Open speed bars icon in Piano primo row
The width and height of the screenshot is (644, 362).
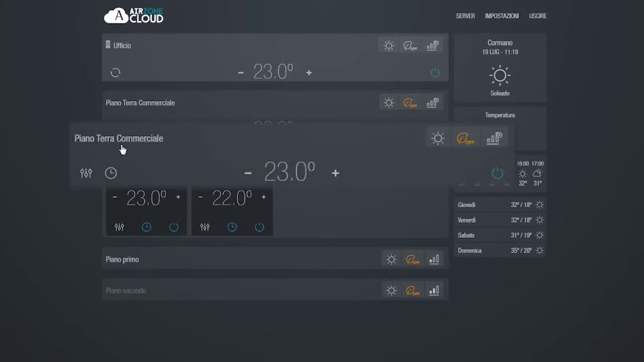(x=434, y=259)
